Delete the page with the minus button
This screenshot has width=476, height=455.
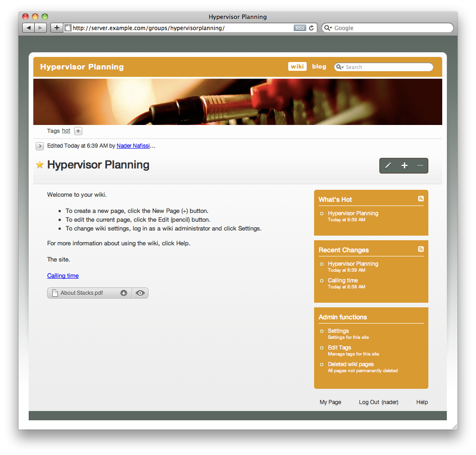point(420,166)
